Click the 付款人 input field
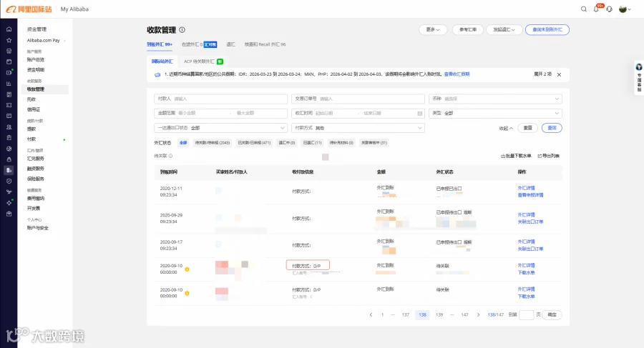Image resolution: width=644 pixels, height=348 pixels. [x=220, y=99]
